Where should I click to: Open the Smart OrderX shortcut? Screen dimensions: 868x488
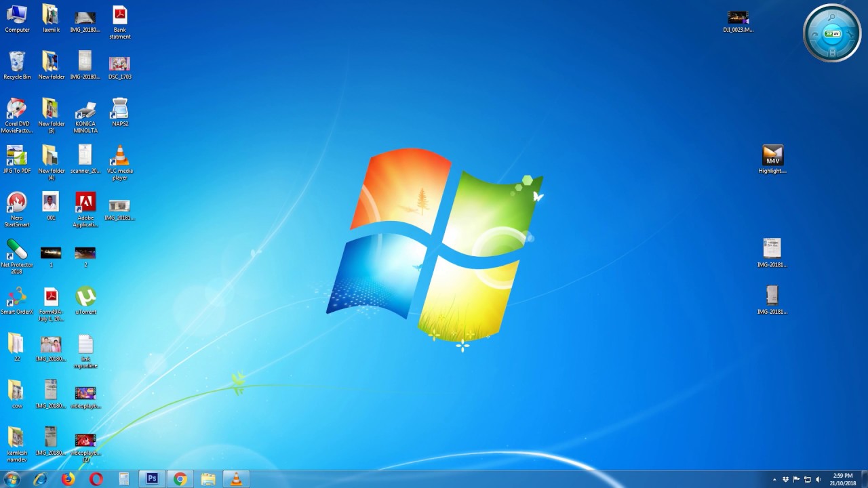point(17,301)
